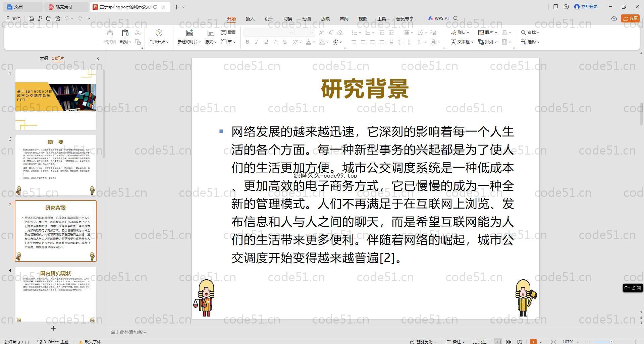
Task: Click the Decrease Indent icon
Action: [382, 33]
